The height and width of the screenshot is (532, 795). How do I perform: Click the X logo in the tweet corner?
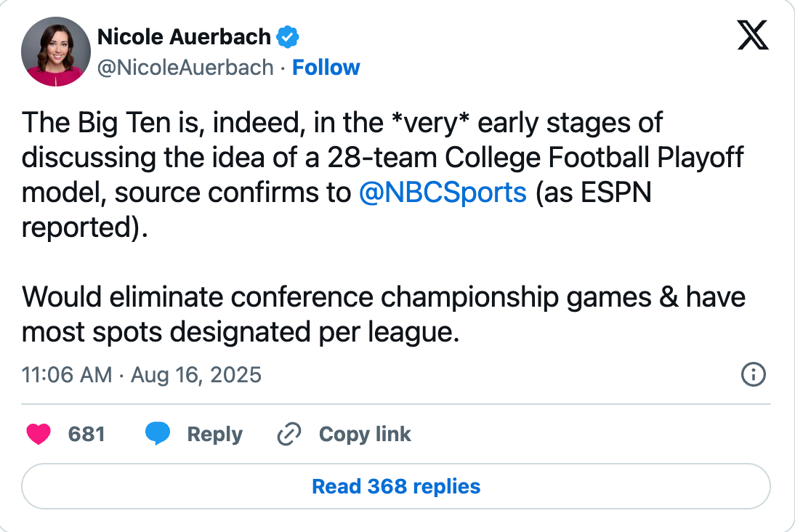752,35
